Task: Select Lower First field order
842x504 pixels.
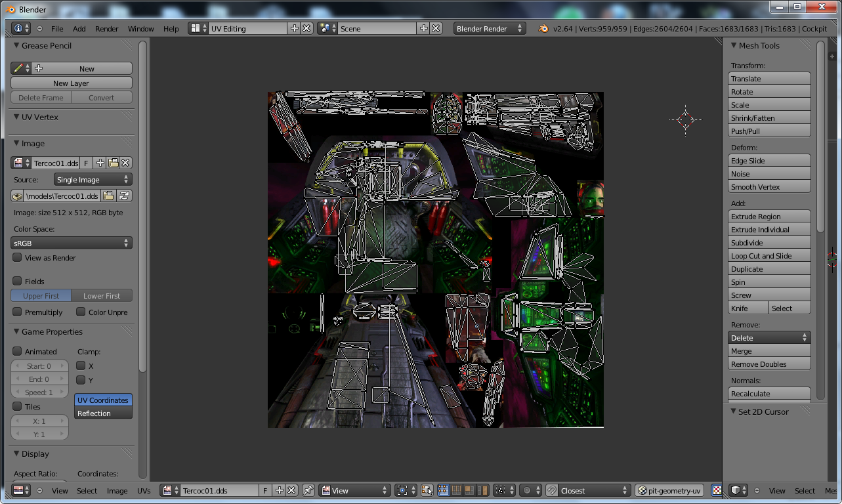Action: point(102,296)
